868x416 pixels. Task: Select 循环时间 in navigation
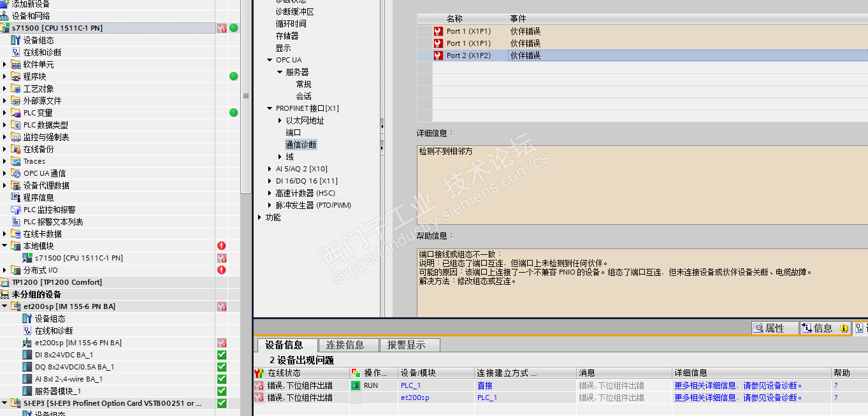click(x=291, y=24)
